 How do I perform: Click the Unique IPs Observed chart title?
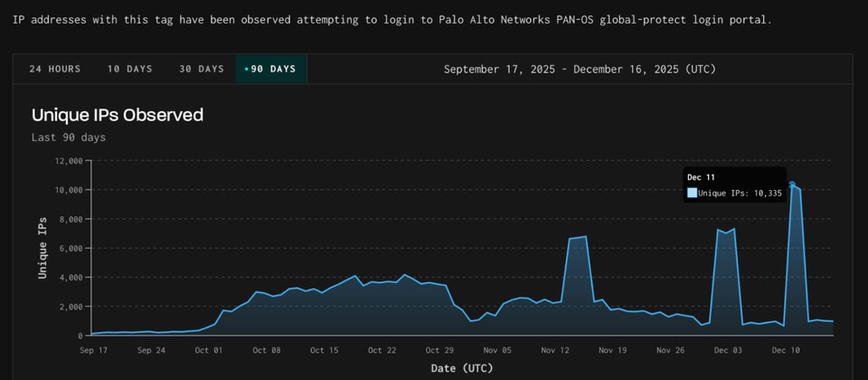coord(118,115)
